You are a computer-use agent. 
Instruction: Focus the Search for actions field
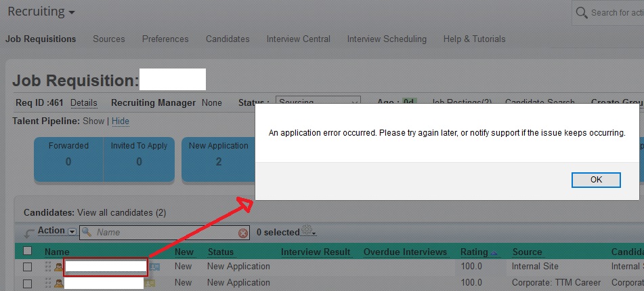click(x=616, y=13)
